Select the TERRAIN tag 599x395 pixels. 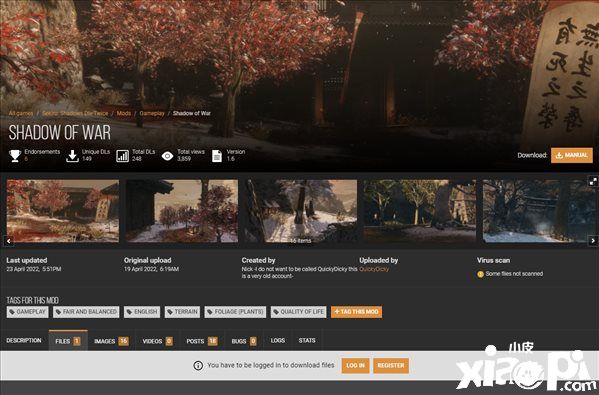click(x=183, y=312)
